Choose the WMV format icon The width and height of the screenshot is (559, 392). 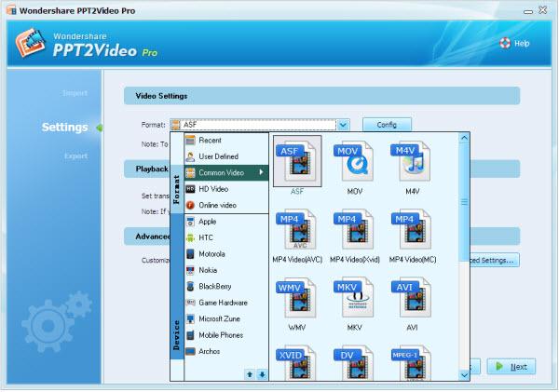[297, 298]
